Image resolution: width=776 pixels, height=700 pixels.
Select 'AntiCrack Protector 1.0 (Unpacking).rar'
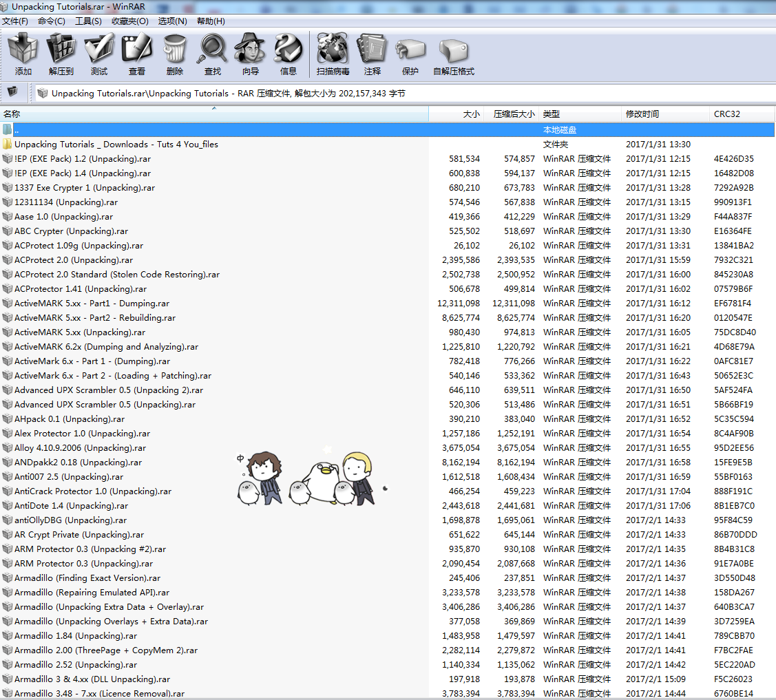click(x=93, y=491)
